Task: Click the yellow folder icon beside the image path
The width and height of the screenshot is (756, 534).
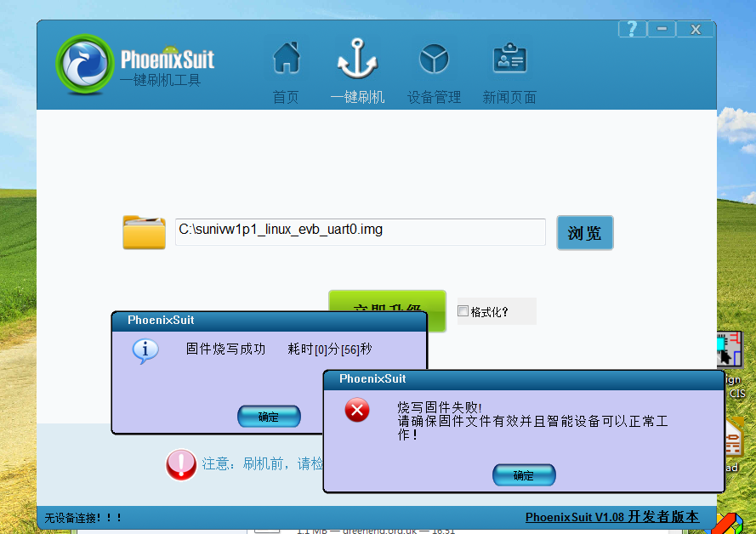Action: pos(144,232)
